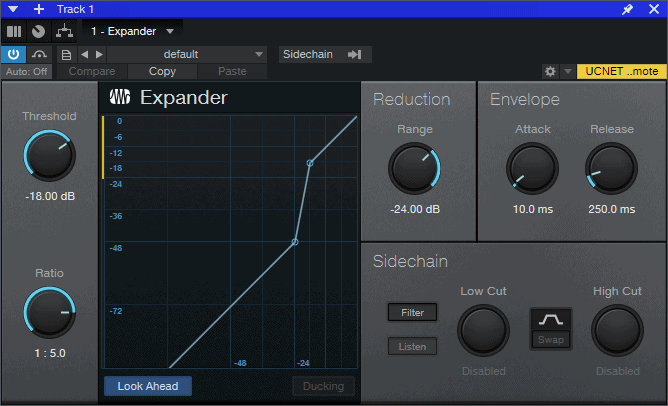Click the Compare button
Viewport: 668px width, 406px height.
92,71
